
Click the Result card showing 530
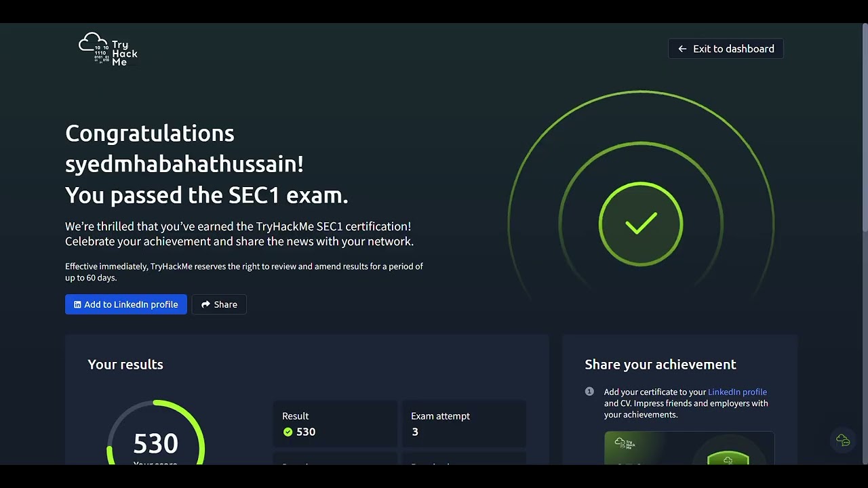point(335,424)
